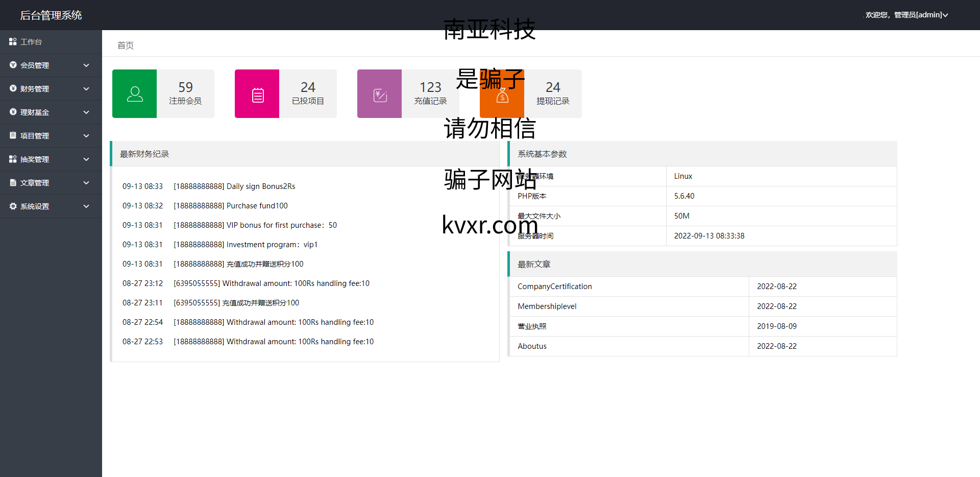980x477 pixels.
Task: Expand the 系统设置 chevron
Action: point(86,206)
